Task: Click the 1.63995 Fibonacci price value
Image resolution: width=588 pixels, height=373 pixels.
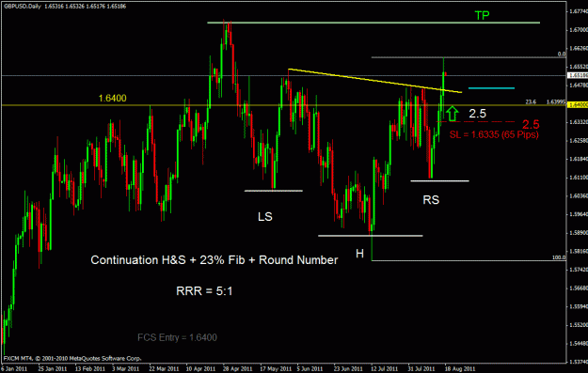Action: (555, 101)
